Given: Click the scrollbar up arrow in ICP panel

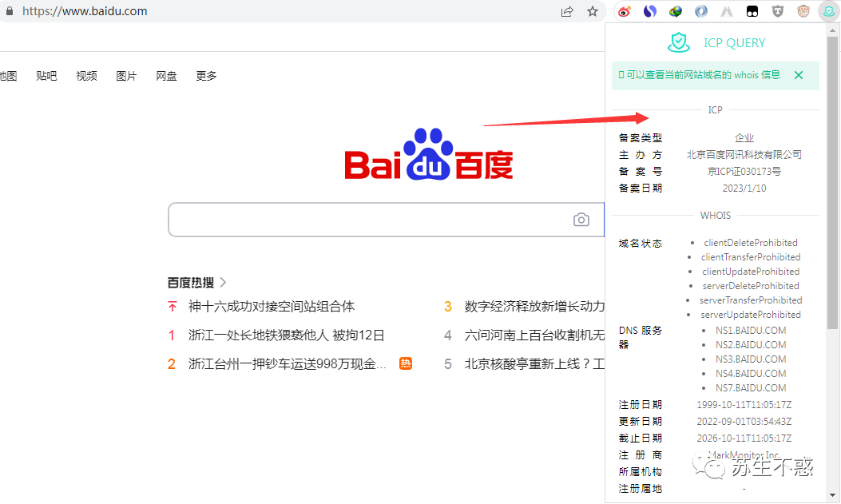Looking at the screenshot, I should pyautogui.click(x=832, y=30).
